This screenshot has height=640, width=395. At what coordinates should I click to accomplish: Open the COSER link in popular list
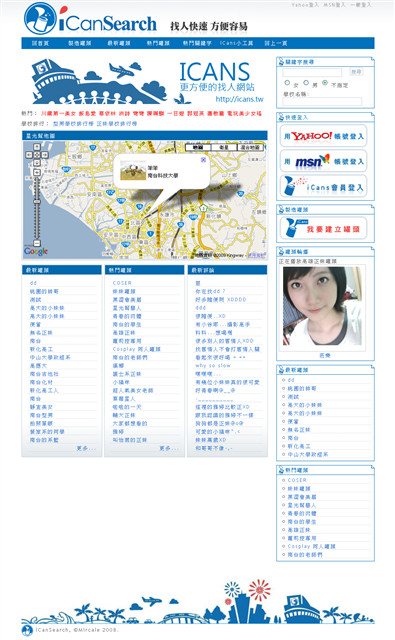tap(122, 283)
